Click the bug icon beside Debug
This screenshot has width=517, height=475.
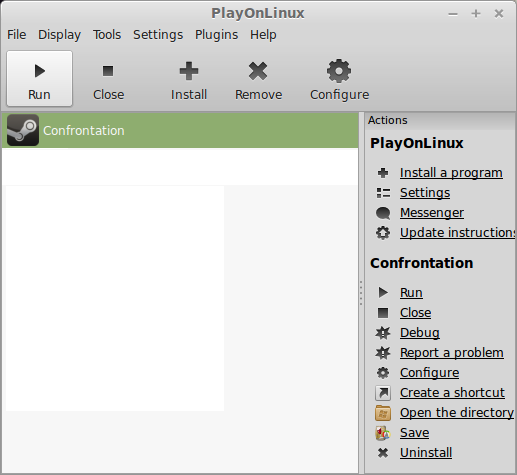383,333
